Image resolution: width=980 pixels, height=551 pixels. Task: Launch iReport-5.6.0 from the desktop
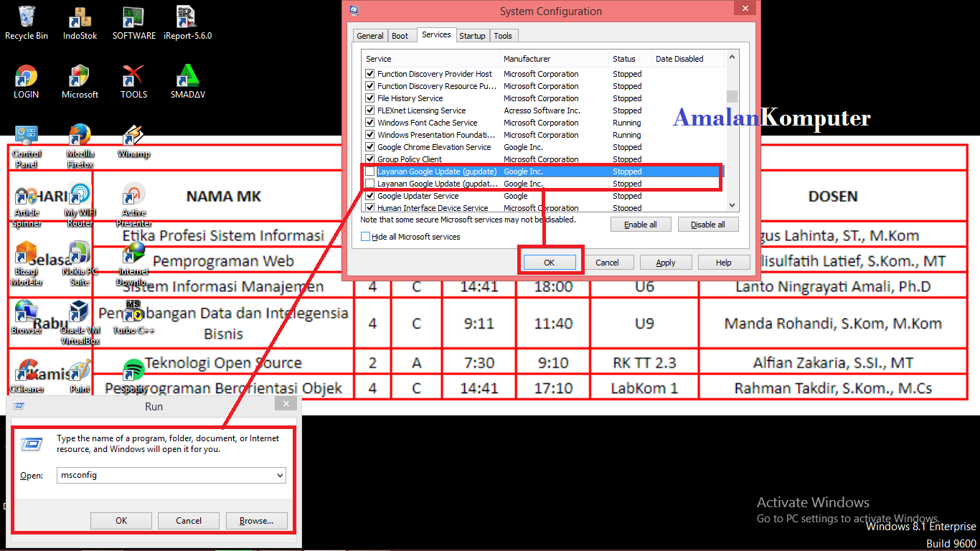click(187, 22)
